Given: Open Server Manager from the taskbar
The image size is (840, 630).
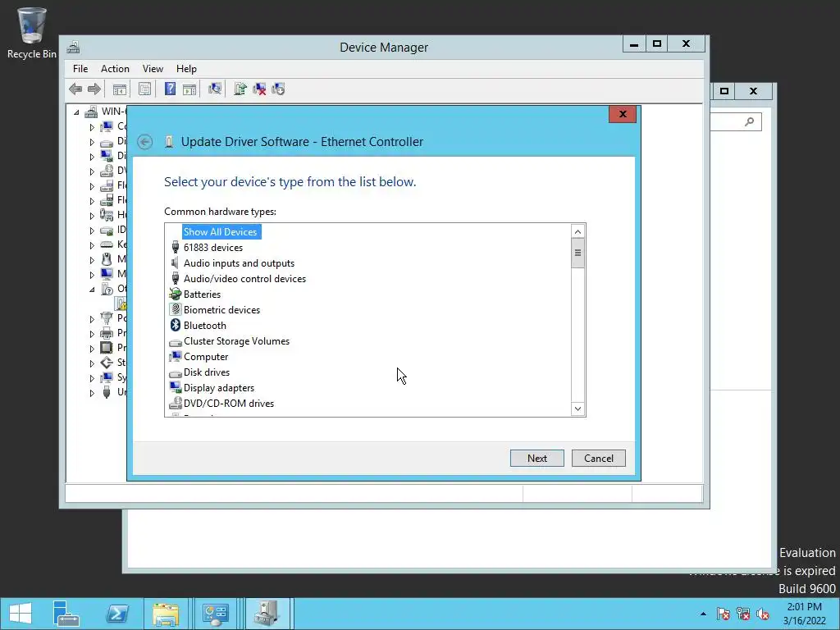Looking at the screenshot, I should click(x=66, y=614).
